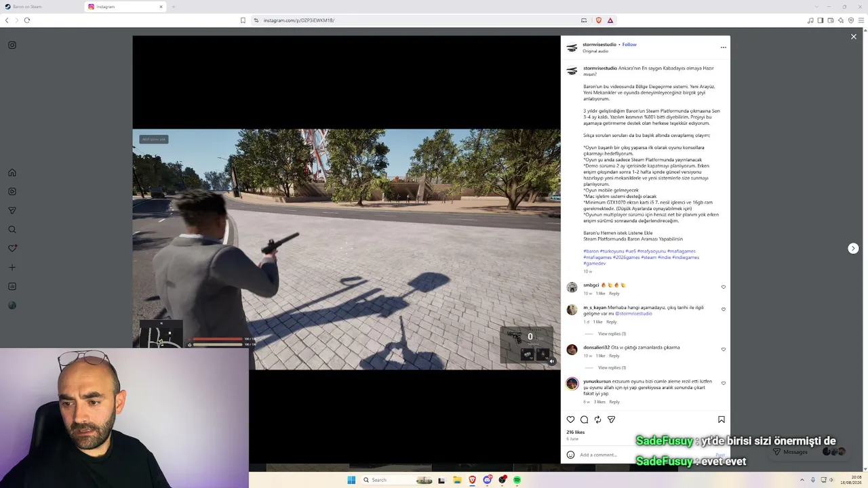
Task: Navigate back in the browser
Action: (x=7, y=20)
